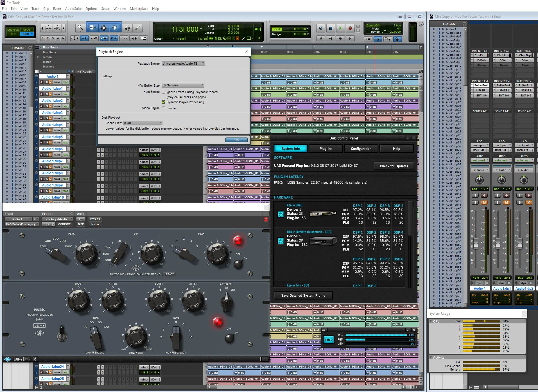Open UAD Pultec-Pro Legacy plug-in selector
Screen dimensions: 538x392
tap(21, 224)
